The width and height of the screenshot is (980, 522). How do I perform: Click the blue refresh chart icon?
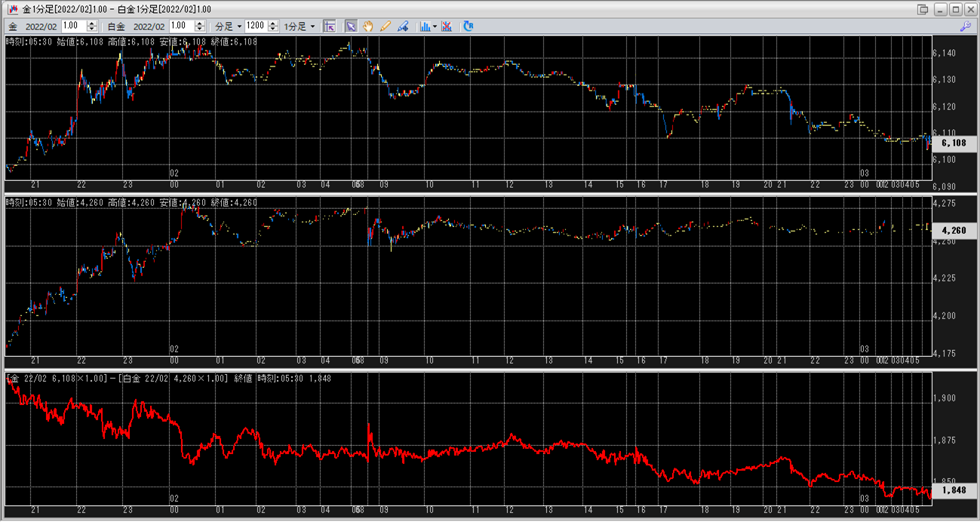coord(468,26)
